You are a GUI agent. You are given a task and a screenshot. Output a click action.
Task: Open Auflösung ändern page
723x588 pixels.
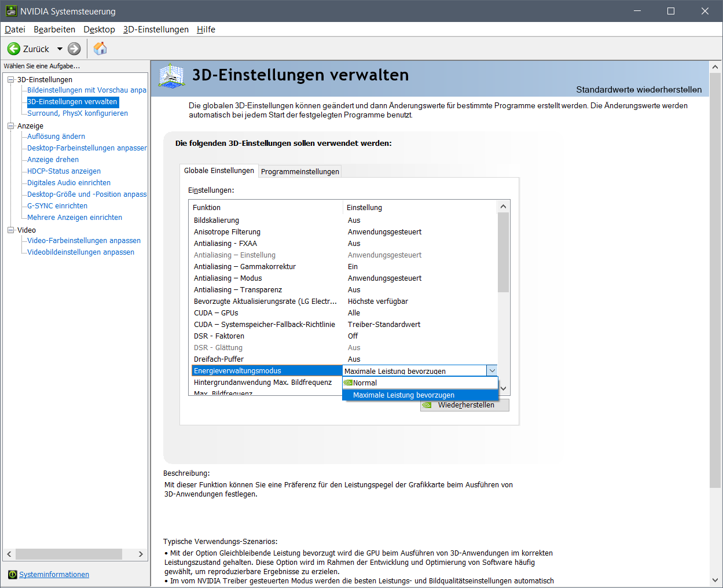coord(56,137)
